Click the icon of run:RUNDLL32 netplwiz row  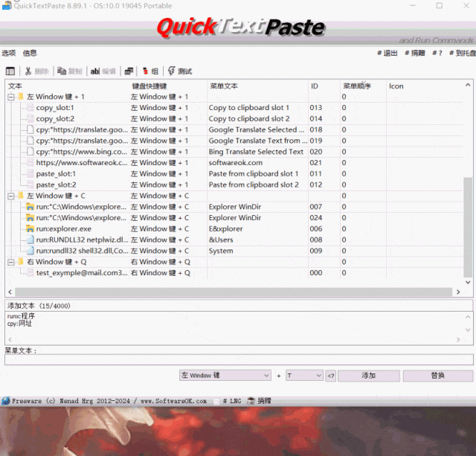[30, 240]
